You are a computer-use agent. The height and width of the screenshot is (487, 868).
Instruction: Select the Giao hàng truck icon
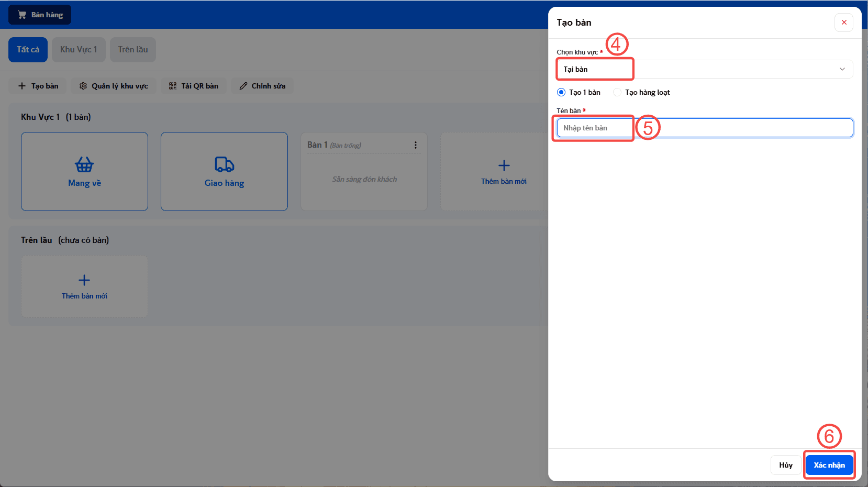point(225,165)
